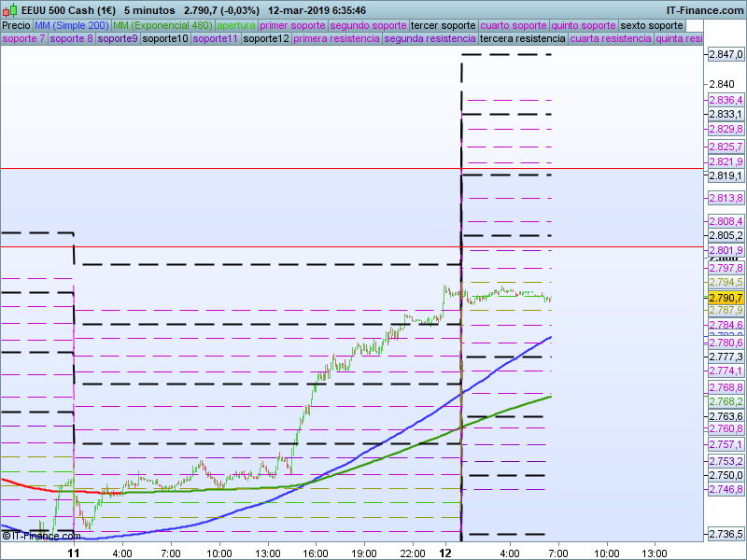The width and height of the screenshot is (747, 560).
Task: Select the MM (Simple 200) indicator label
Action: coord(71,25)
